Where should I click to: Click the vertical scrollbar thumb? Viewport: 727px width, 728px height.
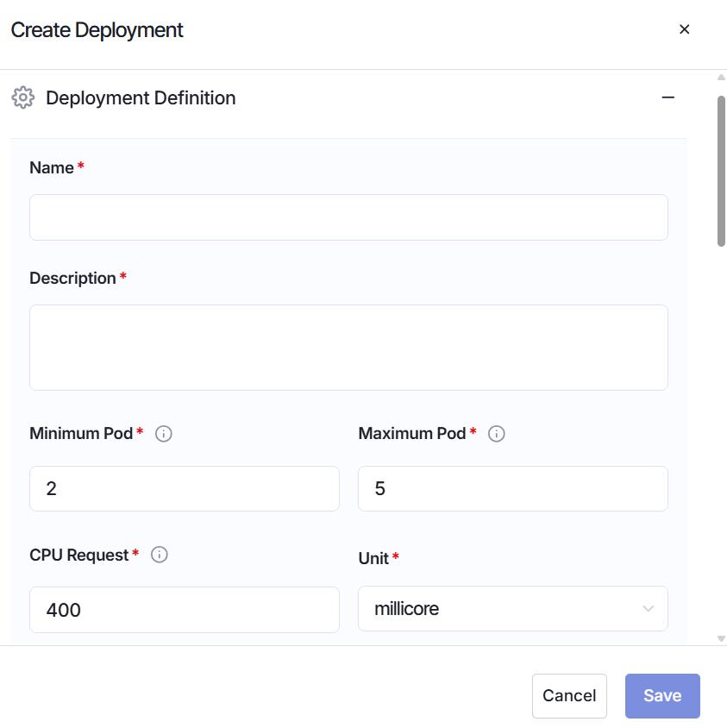[x=721, y=171]
